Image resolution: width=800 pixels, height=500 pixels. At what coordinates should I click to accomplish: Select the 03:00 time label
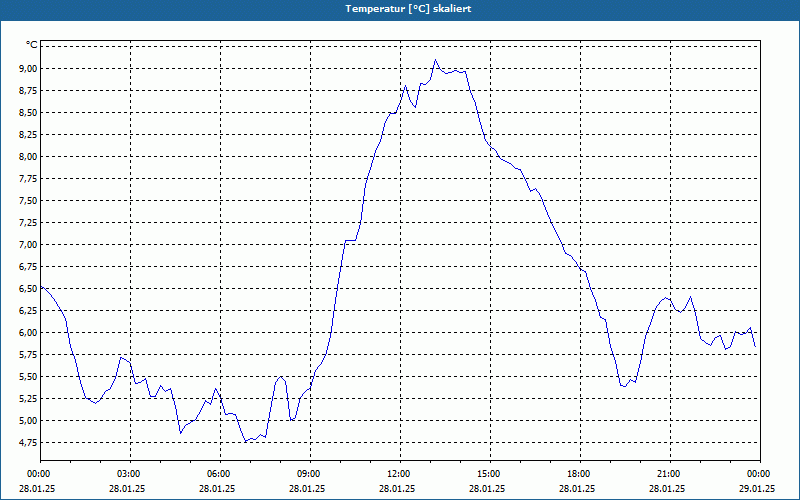130,474
